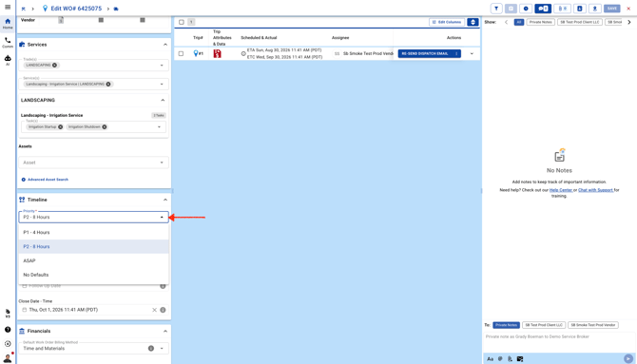Open attachments paperclip button in toolbar
637x364 pixels.
pos(562,9)
